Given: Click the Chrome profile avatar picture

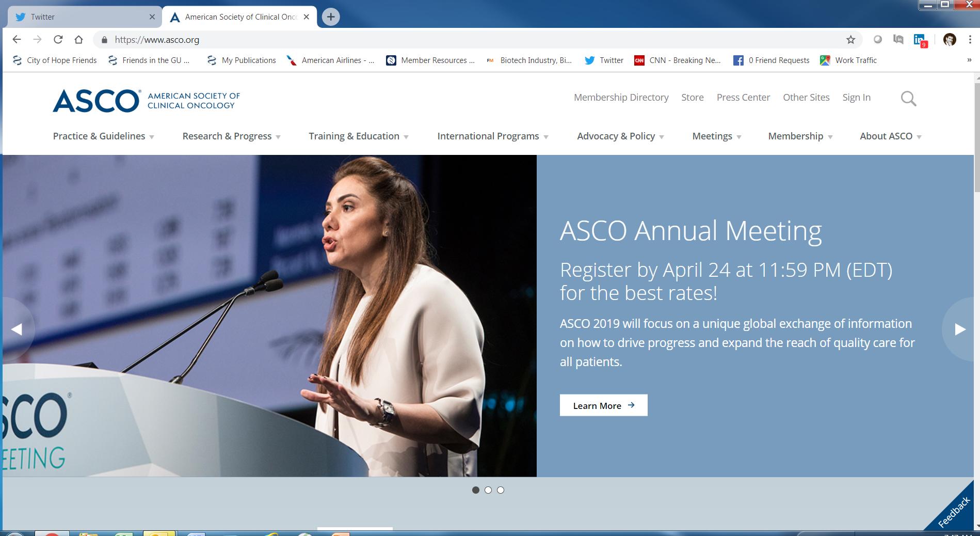Looking at the screenshot, I should 950,39.
